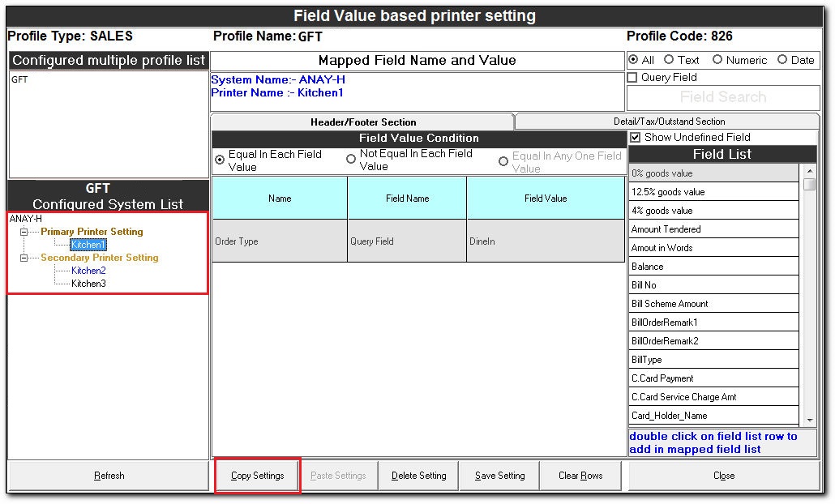Select 12.5% goods value in Field List
This screenshot has height=504, width=835.
713,191
